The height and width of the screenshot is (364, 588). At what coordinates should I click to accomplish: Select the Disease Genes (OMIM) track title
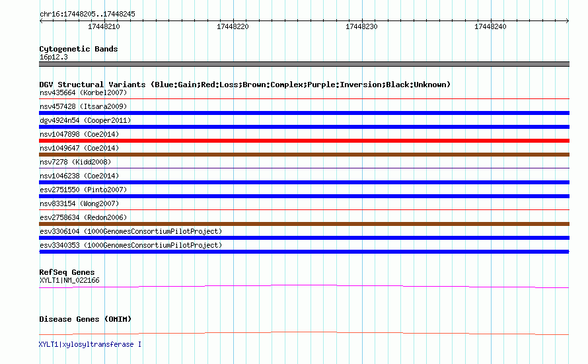point(85,319)
